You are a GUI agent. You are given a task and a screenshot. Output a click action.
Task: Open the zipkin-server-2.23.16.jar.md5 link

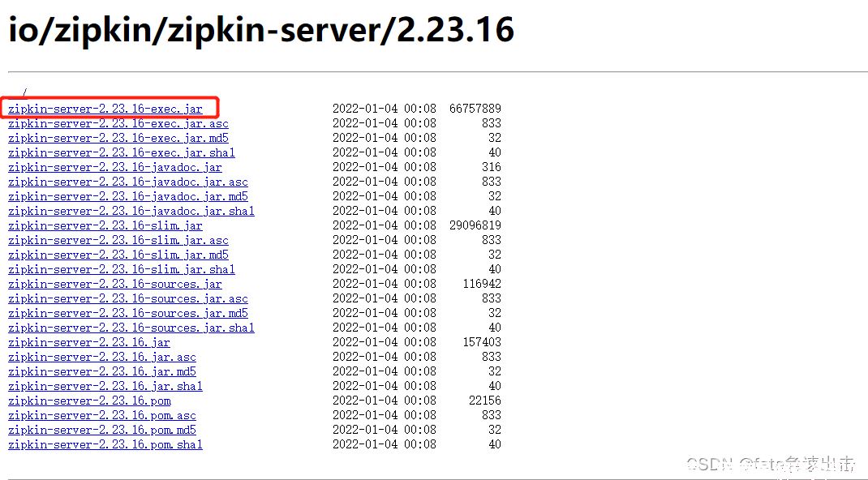[102, 371]
